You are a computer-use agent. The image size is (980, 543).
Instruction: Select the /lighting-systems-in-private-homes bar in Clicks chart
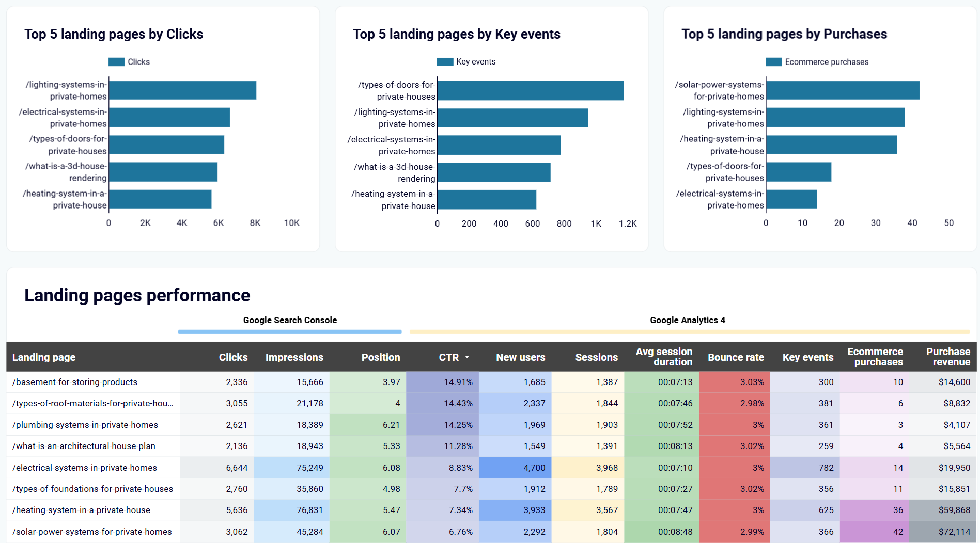coord(181,90)
